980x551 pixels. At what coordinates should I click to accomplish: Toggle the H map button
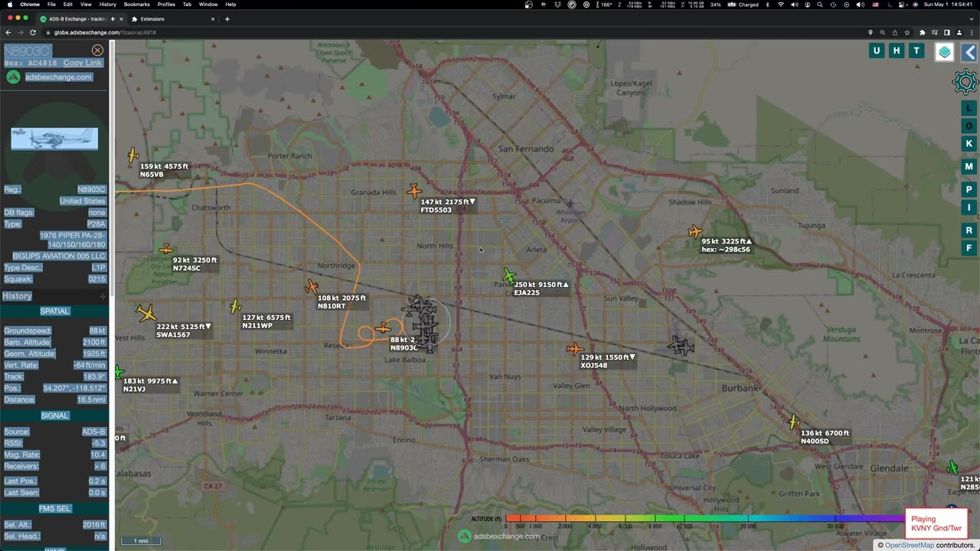pyautogui.click(x=897, y=51)
